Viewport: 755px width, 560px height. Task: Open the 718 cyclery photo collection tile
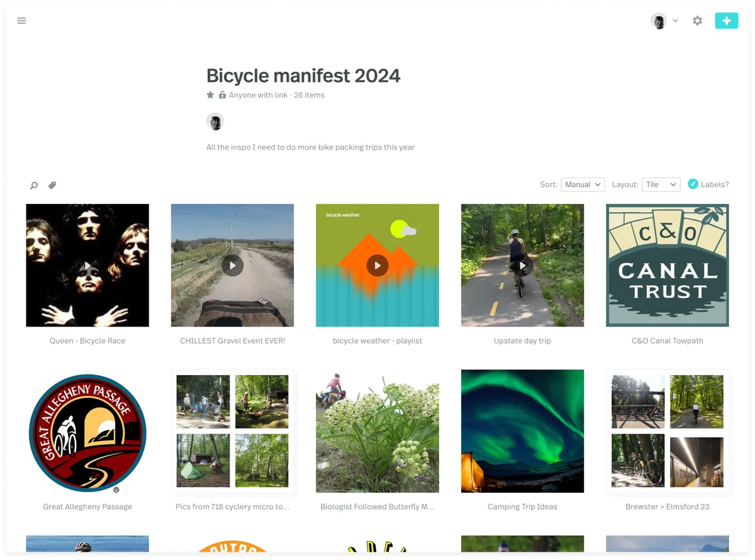(232, 431)
